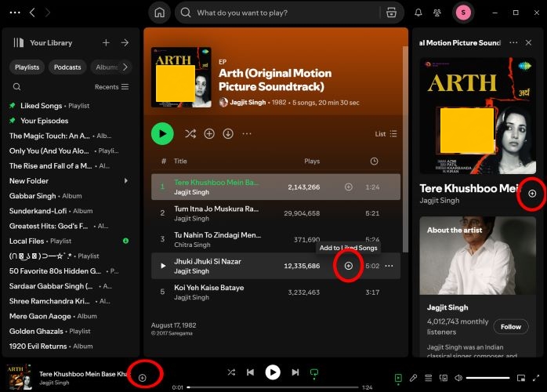The height and width of the screenshot is (392, 547).
Task: Open the Recents sort dropdown
Action: pos(111,86)
